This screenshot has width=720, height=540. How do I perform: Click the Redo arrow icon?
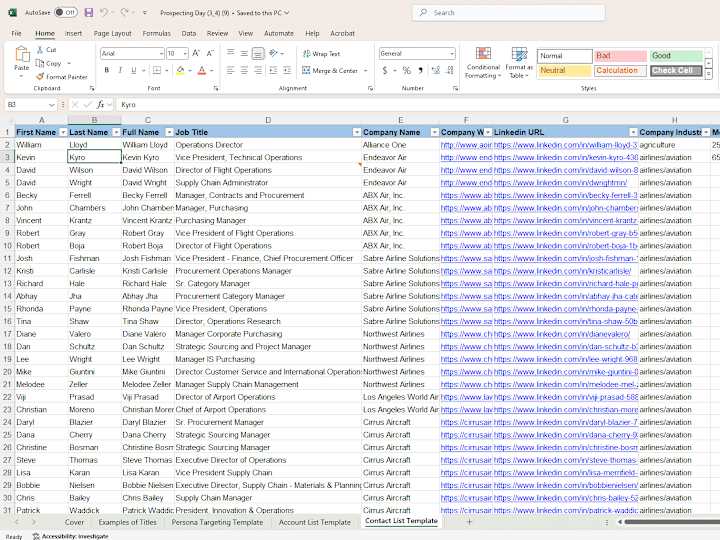point(124,12)
